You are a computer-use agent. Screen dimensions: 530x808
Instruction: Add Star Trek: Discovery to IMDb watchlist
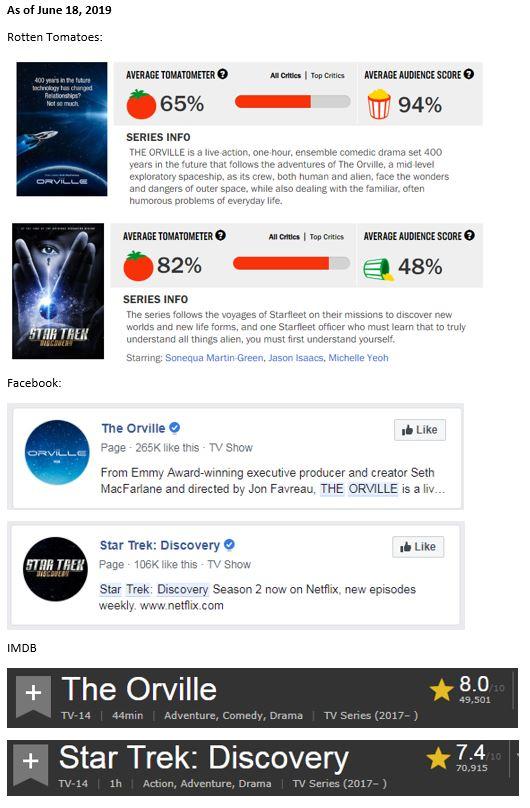coord(30,764)
